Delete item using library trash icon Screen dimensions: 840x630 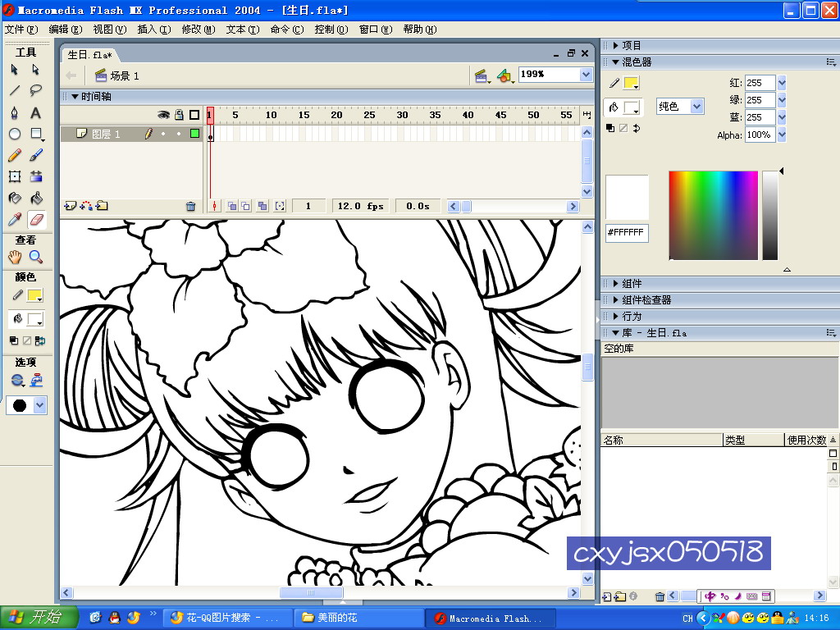[660, 596]
